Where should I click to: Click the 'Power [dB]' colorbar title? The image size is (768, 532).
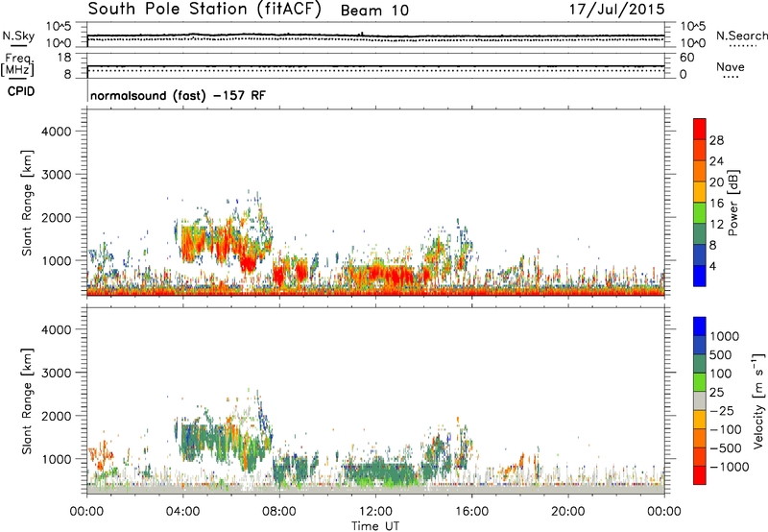click(732, 203)
